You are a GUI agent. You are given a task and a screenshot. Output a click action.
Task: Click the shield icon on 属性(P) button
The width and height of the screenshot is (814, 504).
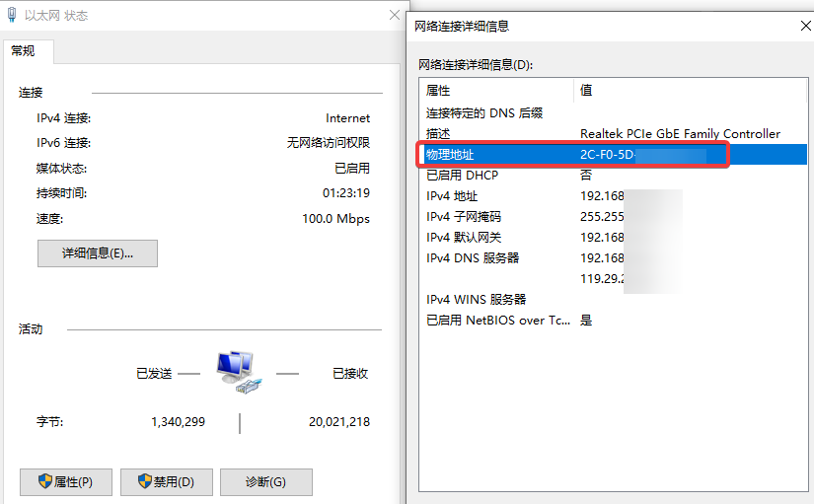(x=45, y=480)
